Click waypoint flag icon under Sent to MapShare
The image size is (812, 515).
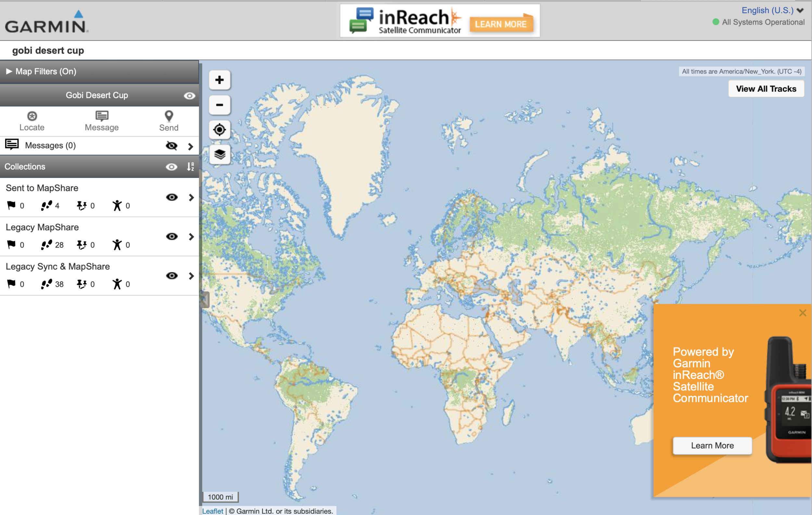[11, 205]
